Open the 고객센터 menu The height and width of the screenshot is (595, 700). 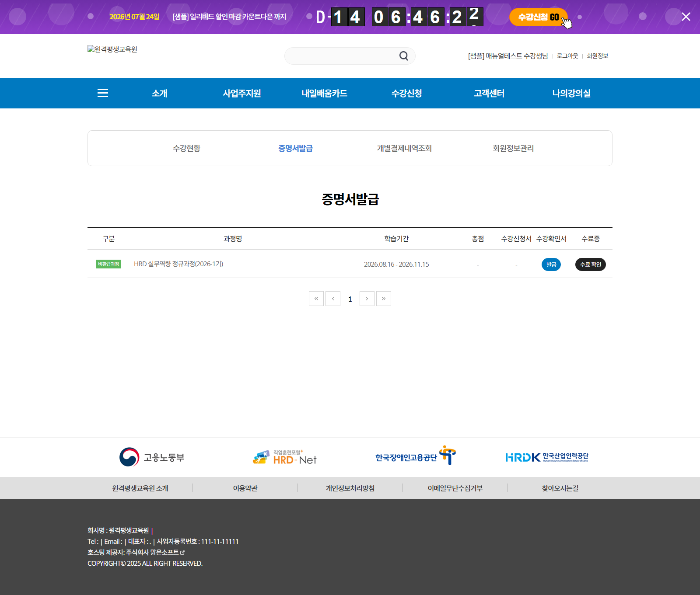[x=489, y=93]
